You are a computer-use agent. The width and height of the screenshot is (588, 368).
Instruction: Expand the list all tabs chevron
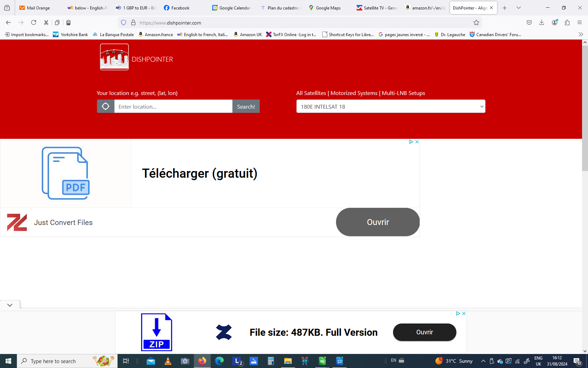[519, 8]
